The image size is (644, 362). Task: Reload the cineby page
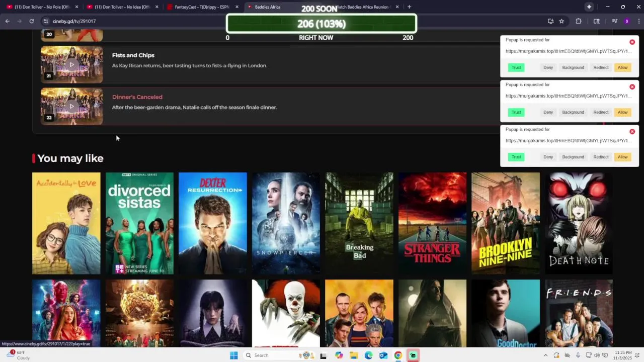point(31,21)
